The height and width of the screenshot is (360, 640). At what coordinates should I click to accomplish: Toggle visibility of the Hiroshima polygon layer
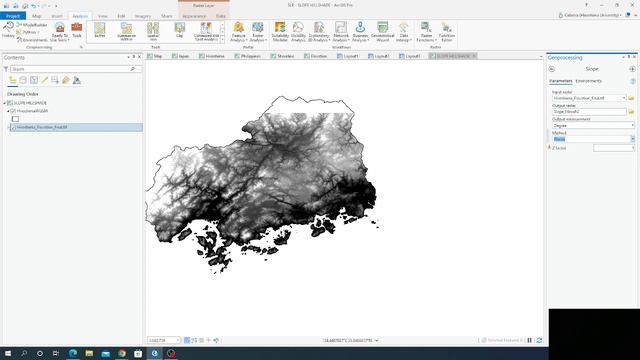click(x=13, y=111)
